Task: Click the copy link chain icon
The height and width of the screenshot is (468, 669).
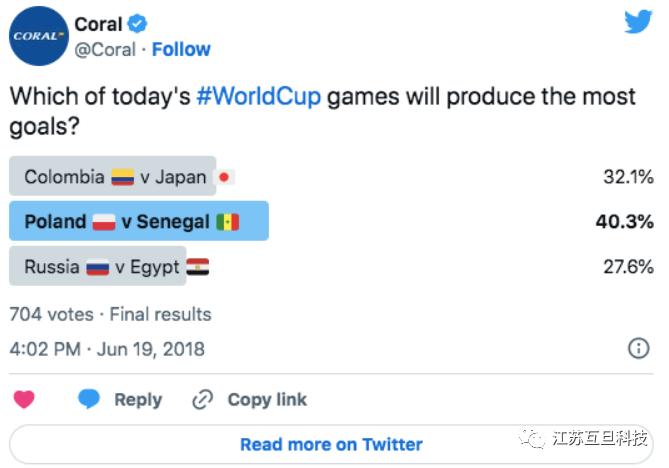Action: (x=203, y=399)
